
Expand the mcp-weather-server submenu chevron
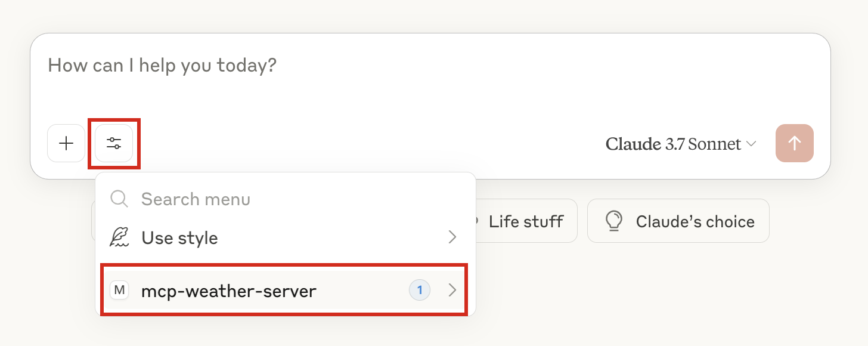click(x=452, y=291)
